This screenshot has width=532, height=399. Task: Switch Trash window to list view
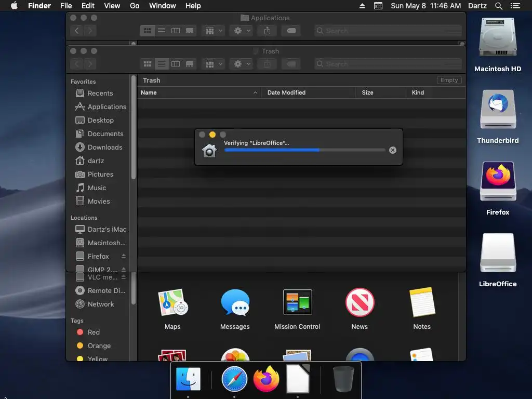162,64
